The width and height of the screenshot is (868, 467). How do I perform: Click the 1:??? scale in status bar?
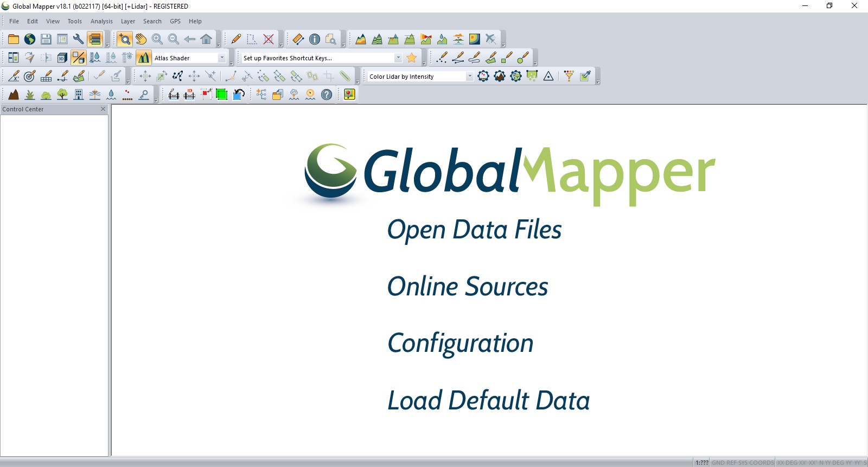[702, 463]
